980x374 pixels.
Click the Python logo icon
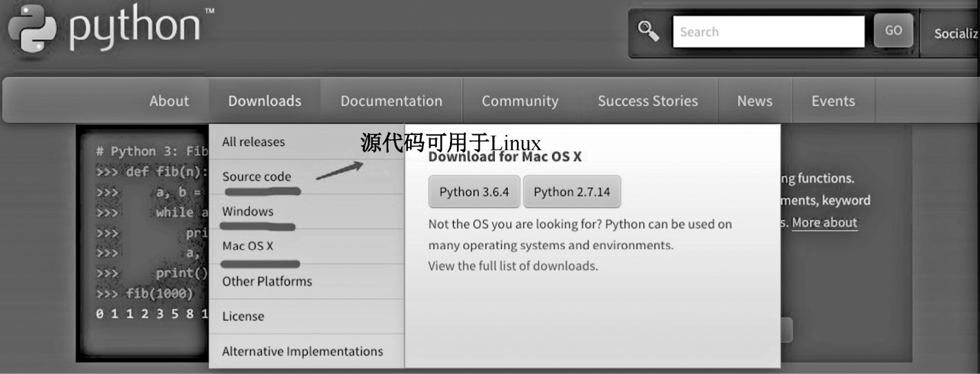[32, 30]
